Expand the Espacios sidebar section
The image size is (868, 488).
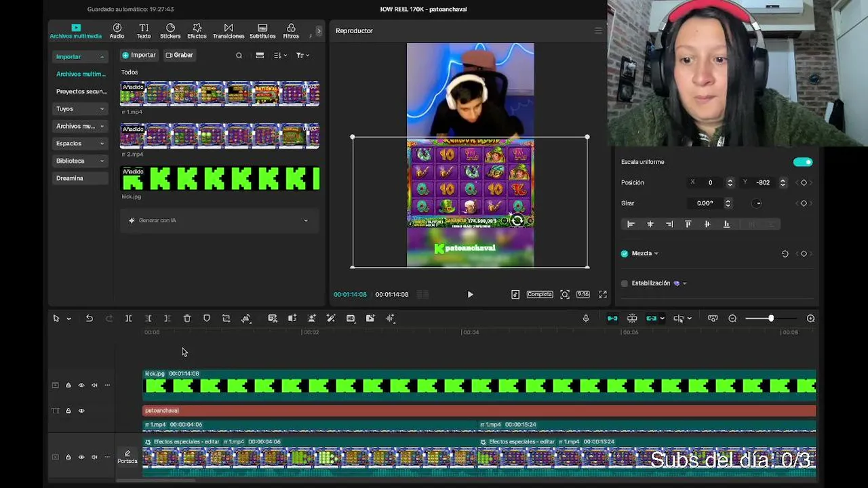(80, 144)
